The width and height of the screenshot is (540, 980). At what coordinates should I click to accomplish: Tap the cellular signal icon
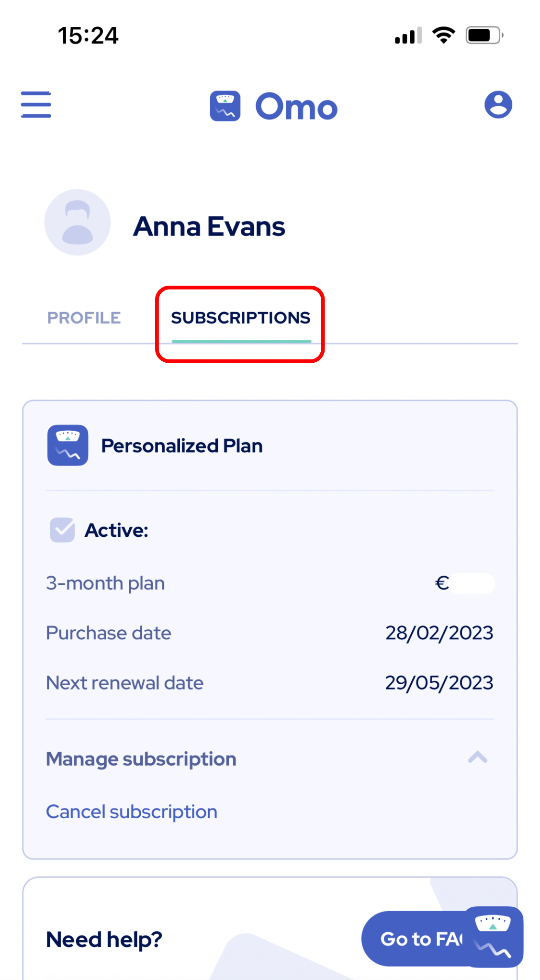pos(408,35)
